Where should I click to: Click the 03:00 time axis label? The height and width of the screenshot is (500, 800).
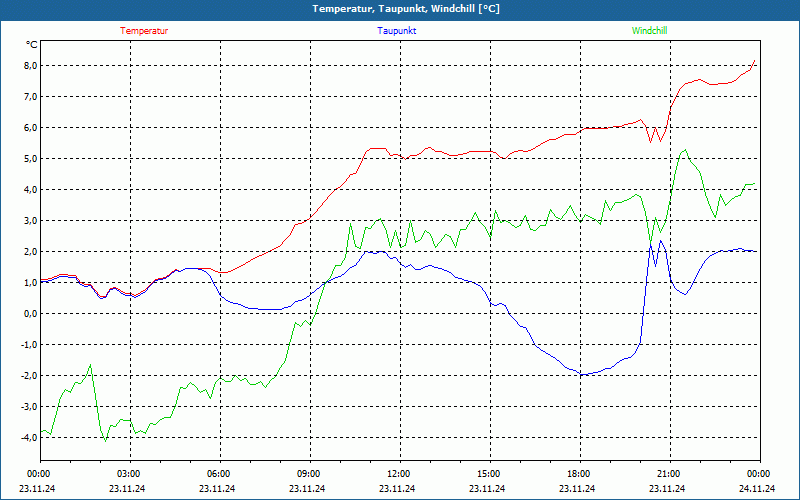[128, 474]
